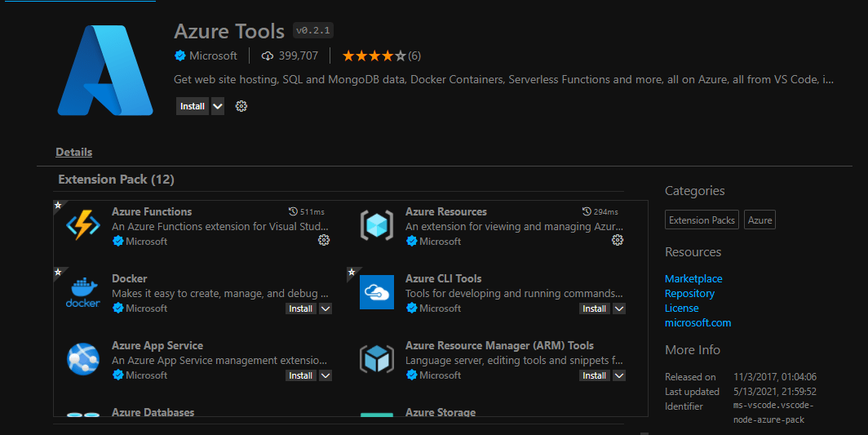Expand the Docker Install dropdown arrow
Viewport: 868px width, 435px height.
pos(325,308)
